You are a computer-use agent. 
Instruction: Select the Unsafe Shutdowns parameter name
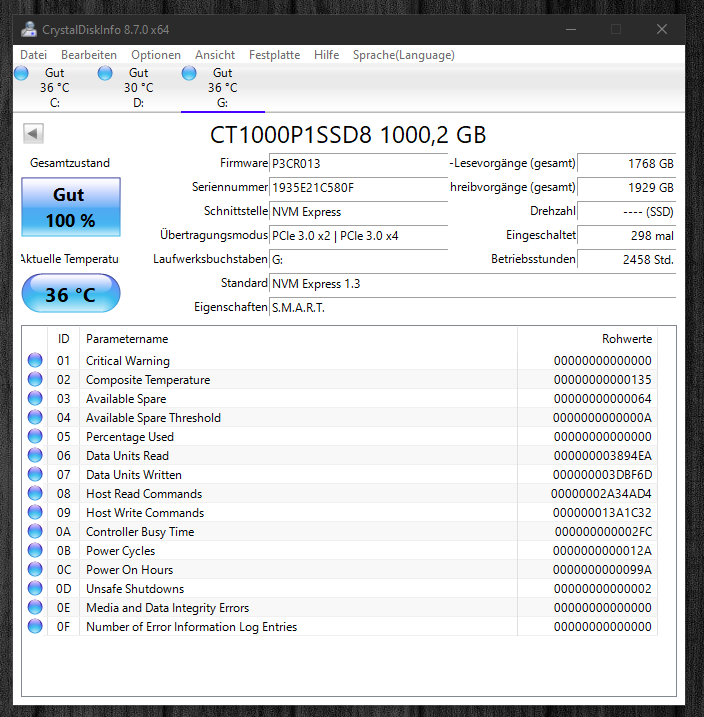point(135,589)
